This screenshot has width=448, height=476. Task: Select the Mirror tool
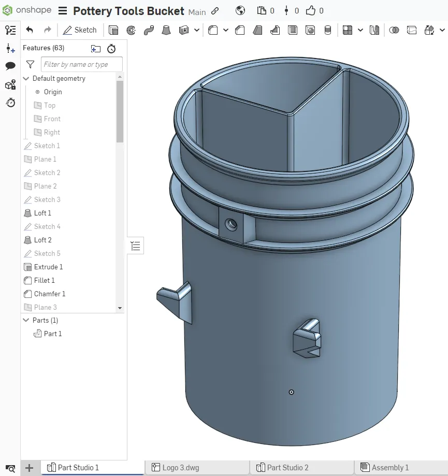pyautogui.click(x=374, y=30)
